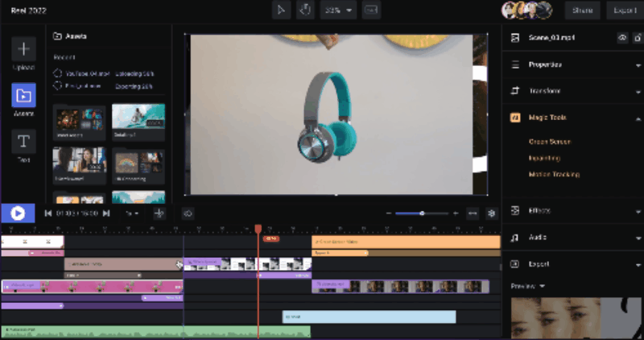Screen dimensions: 644x340
Task: Click the uploading file spinner icon
Action: 57,73
